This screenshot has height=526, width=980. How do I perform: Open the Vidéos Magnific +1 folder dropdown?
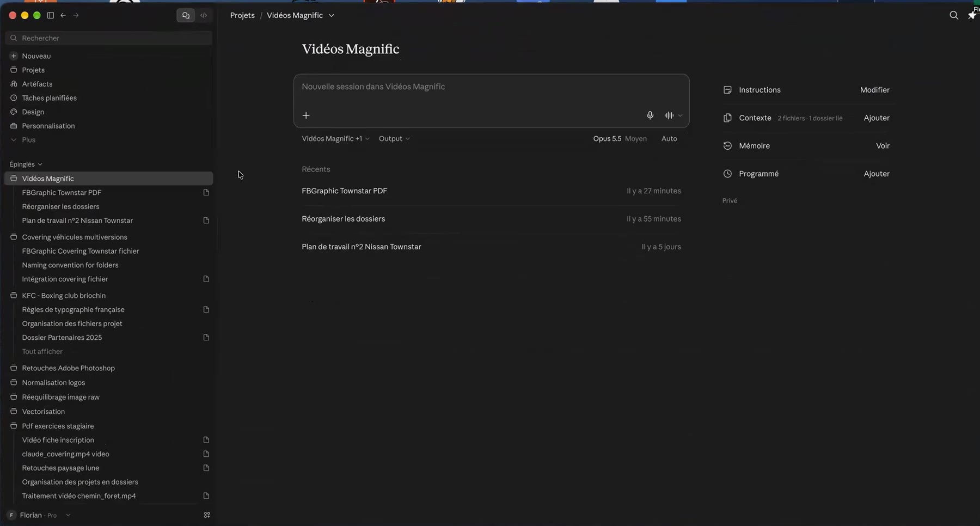[335, 139]
